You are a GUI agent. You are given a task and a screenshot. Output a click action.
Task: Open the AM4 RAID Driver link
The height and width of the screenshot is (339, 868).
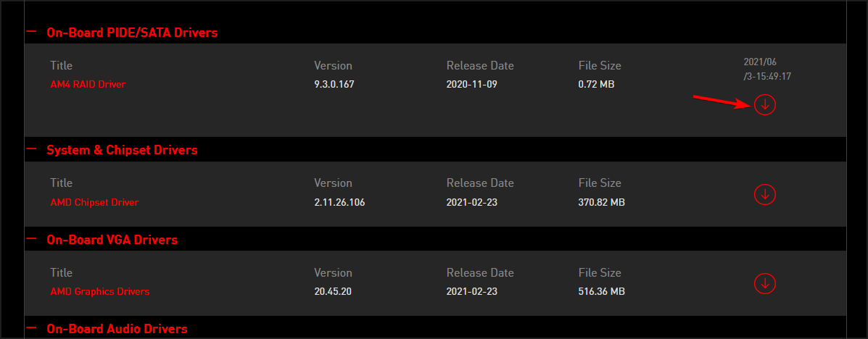(x=88, y=84)
